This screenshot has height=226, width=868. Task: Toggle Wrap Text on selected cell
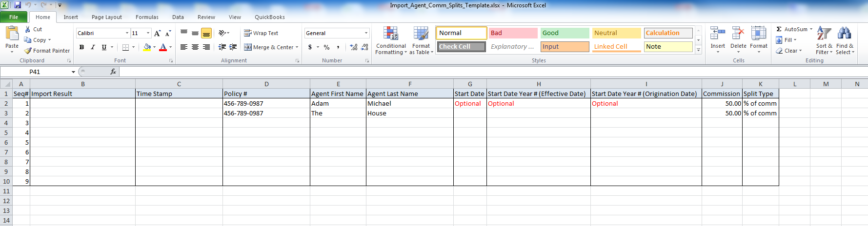pyautogui.click(x=261, y=33)
